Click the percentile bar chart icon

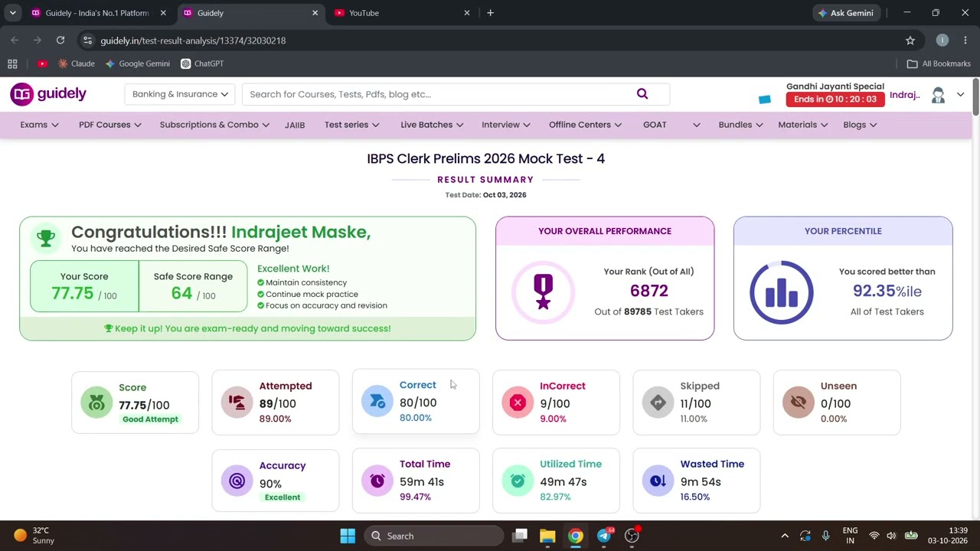click(782, 292)
